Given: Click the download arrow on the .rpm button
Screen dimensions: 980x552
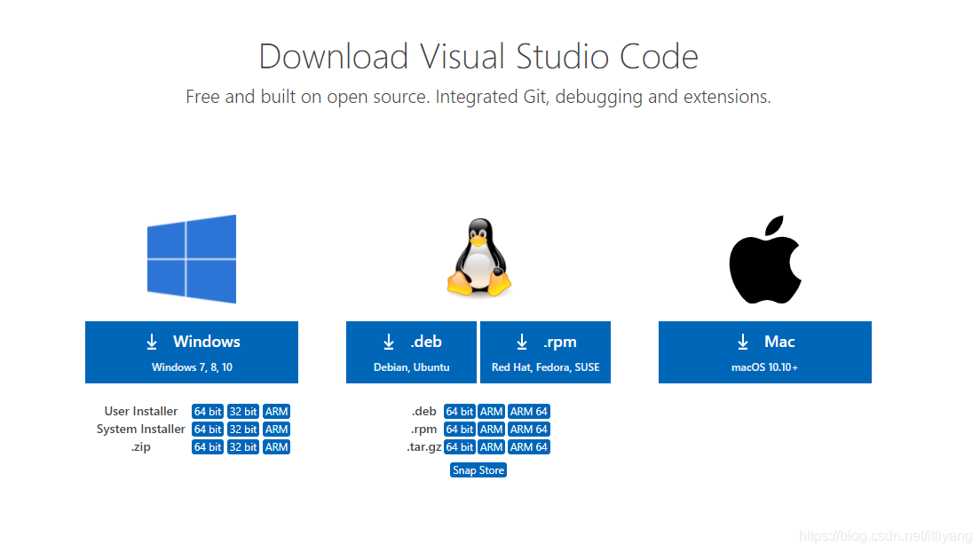Looking at the screenshot, I should (x=522, y=342).
